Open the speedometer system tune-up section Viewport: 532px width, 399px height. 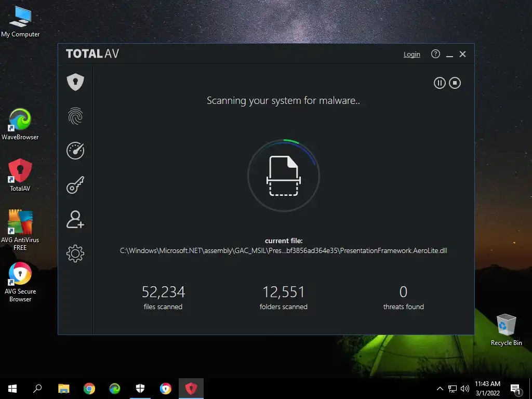pyautogui.click(x=75, y=150)
